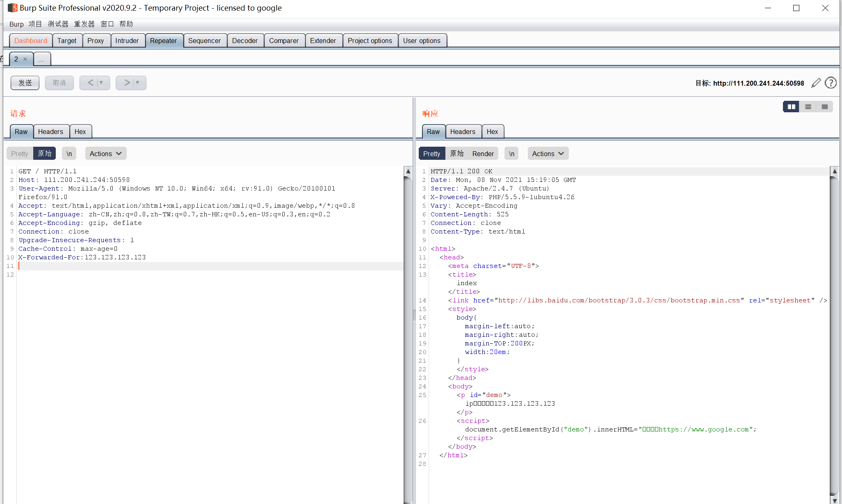Switch to Dashboard tab

(31, 41)
